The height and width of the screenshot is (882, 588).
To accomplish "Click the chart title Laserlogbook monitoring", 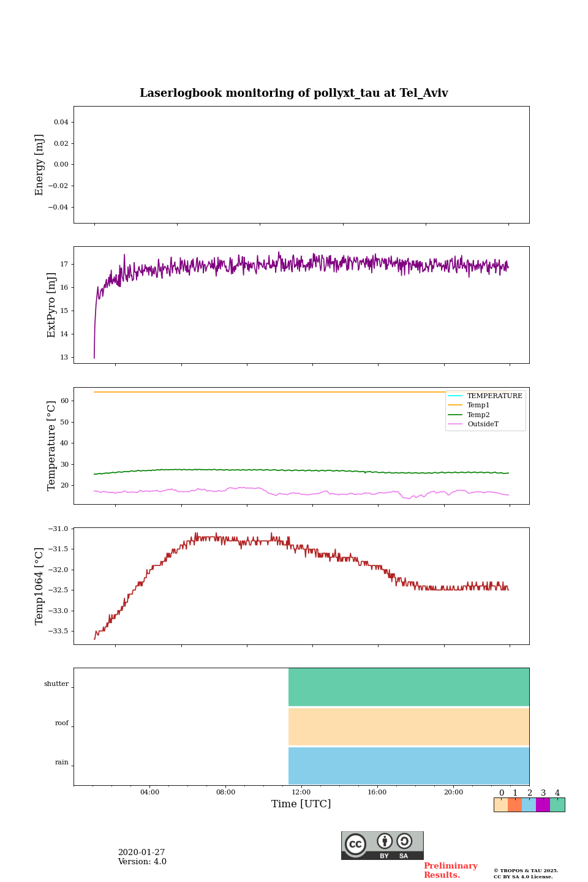I will pyautogui.click(x=294, y=93).
